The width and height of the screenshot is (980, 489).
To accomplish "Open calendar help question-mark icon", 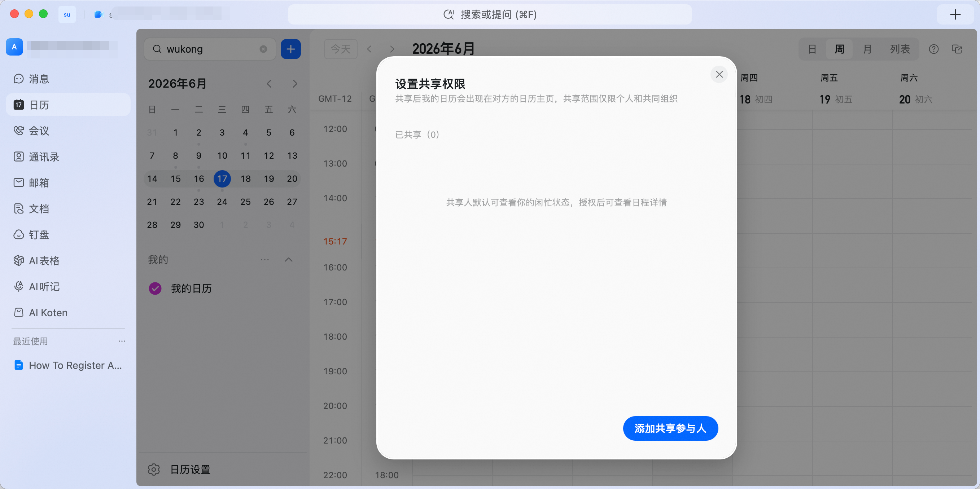I will pos(933,49).
